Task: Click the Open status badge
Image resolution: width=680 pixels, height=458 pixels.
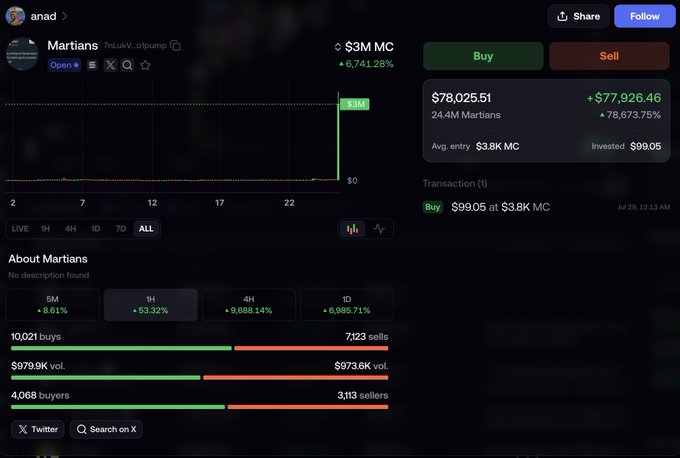Action: 64,65
